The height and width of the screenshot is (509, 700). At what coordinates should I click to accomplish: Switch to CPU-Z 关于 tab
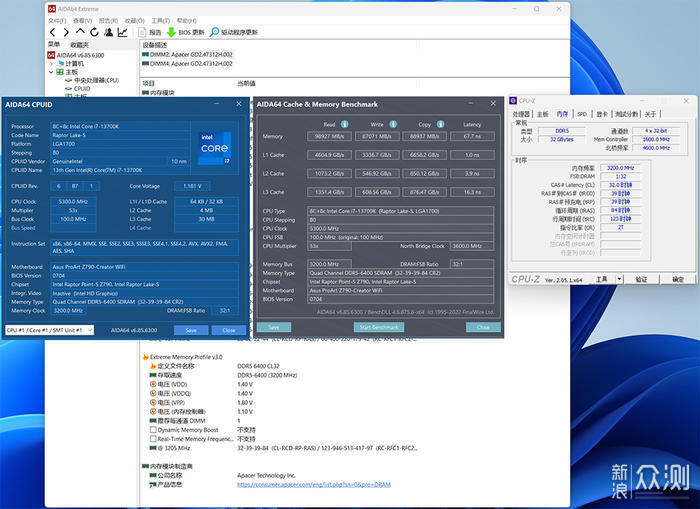[650, 114]
